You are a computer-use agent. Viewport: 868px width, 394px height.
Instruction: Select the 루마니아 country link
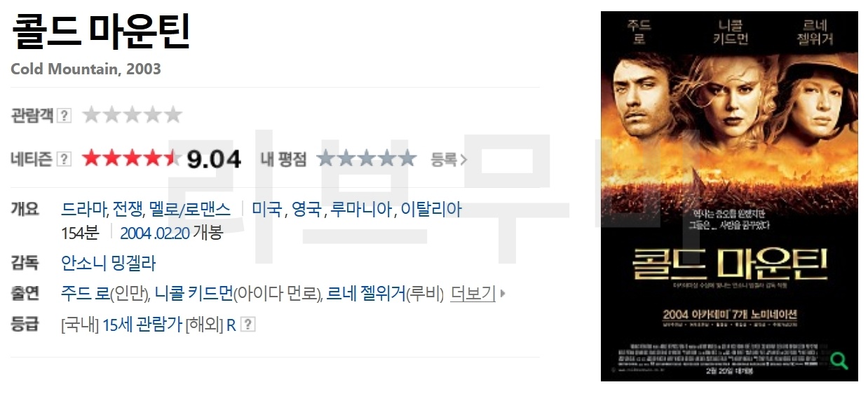coord(362,209)
